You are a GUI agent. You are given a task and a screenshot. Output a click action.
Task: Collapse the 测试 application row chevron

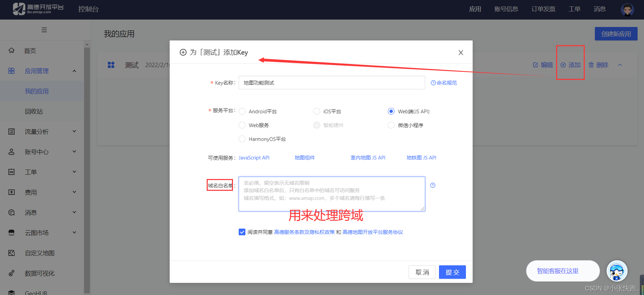(620, 65)
